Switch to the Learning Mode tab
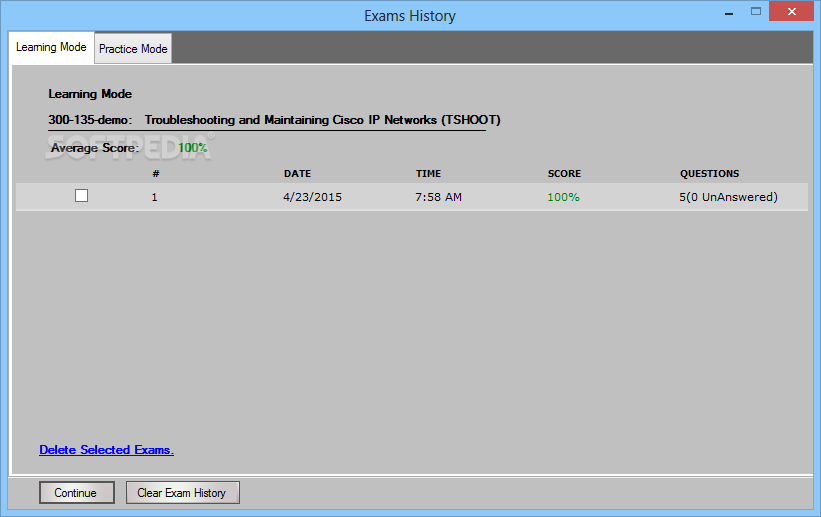The height and width of the screenshot is (517, 821). (51, 48)
